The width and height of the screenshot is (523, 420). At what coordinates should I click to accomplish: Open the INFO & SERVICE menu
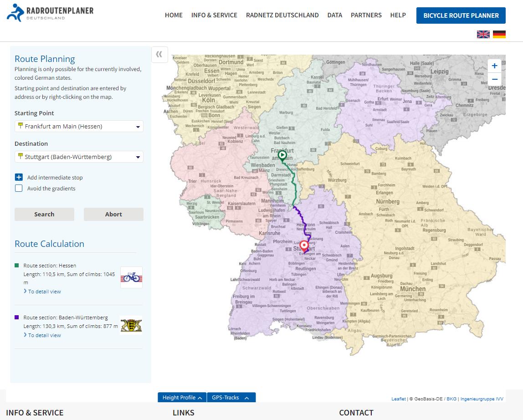[214, 15]
